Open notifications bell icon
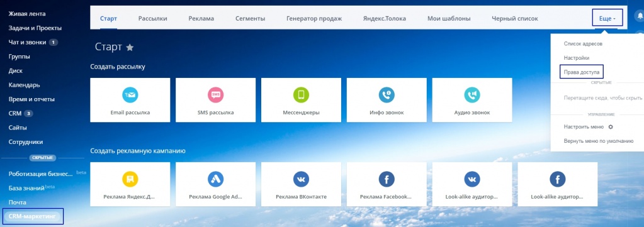Image resolution: width=644 pixels, height=227 pixels. (x=639, y=16)
